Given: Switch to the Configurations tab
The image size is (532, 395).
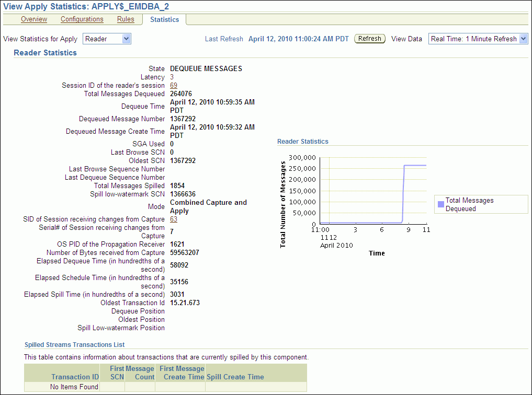Looking at the screenshot, I should 82,19.
